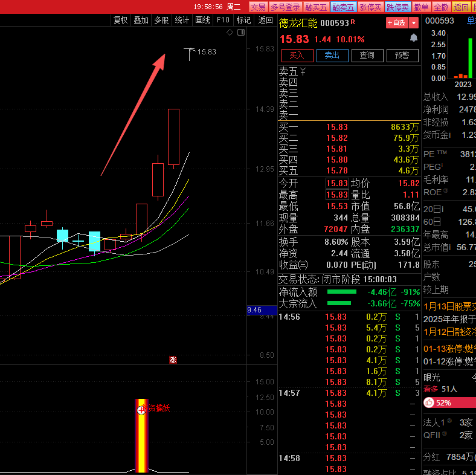Viewport: 476px width, 475px height.
Task: Open the 1月13日股票交 news link
Action: 449,306
